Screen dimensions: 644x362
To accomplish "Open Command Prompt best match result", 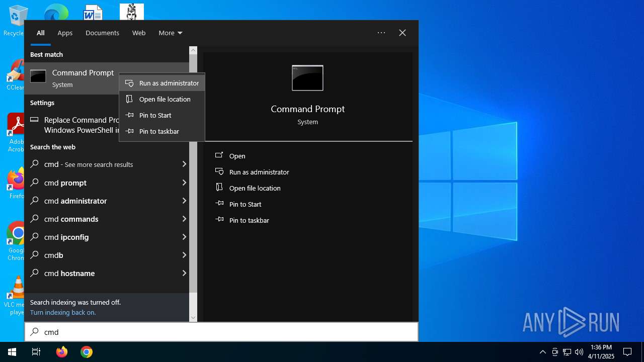I will (71, 78).
